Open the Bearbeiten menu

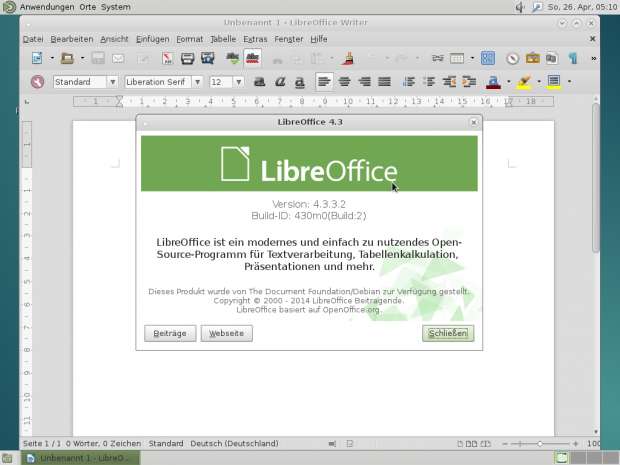pyautogui.click(x=72, y=39)
